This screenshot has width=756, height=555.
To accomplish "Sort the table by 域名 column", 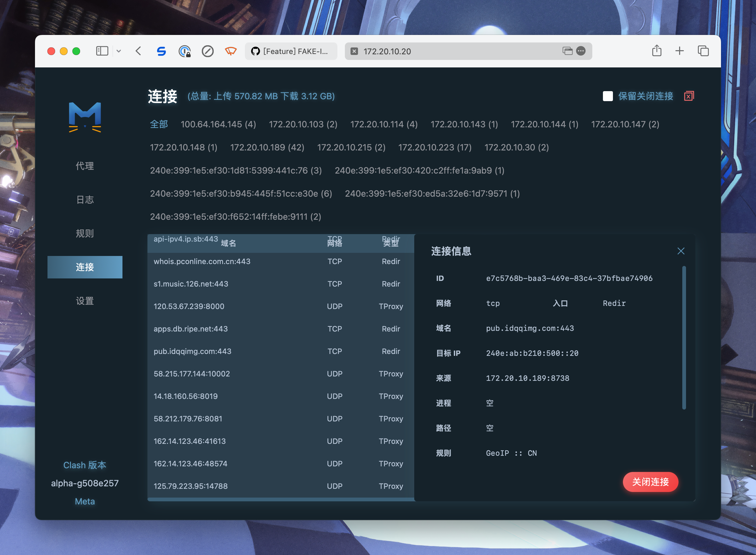I will [x=229, y=243].
